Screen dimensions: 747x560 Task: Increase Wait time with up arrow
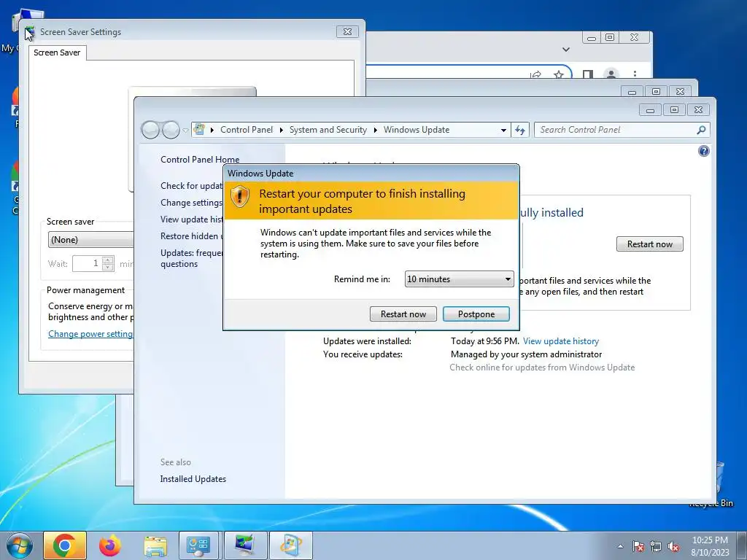(108, 260)
